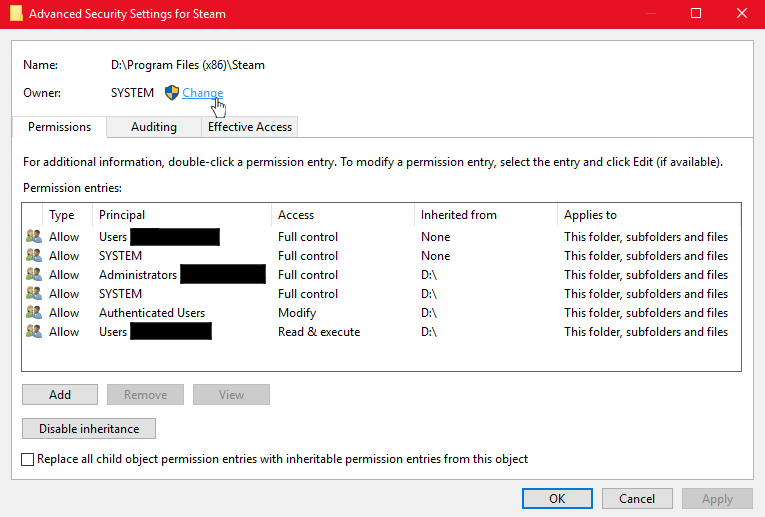Switch to the Auditing tab
765x517 pixels.
click(x=153, y=127)
